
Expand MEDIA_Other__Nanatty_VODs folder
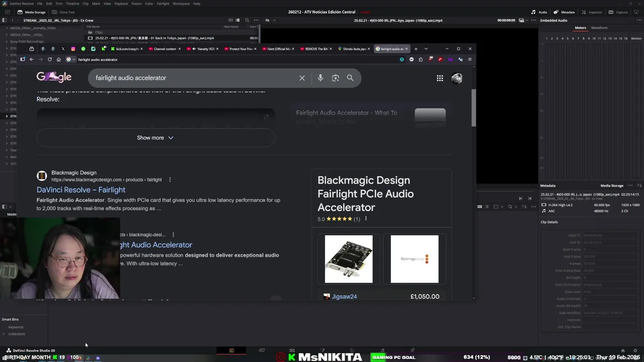tap(7, 28)
